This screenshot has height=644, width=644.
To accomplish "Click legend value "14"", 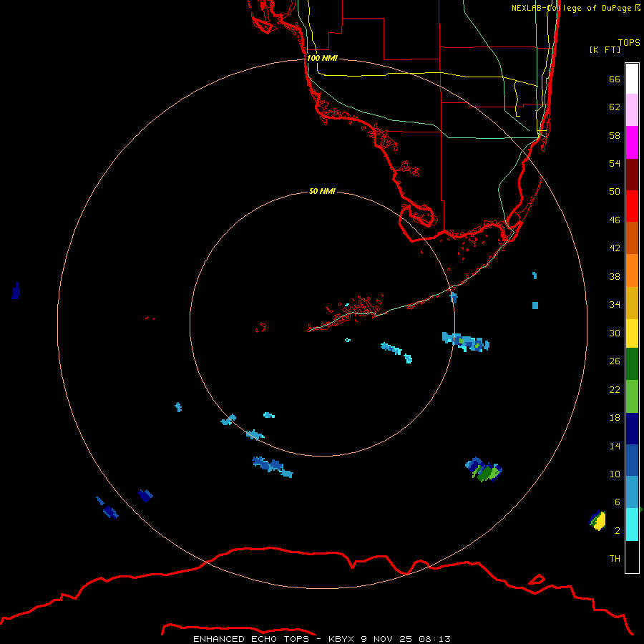I will (615, 446).
